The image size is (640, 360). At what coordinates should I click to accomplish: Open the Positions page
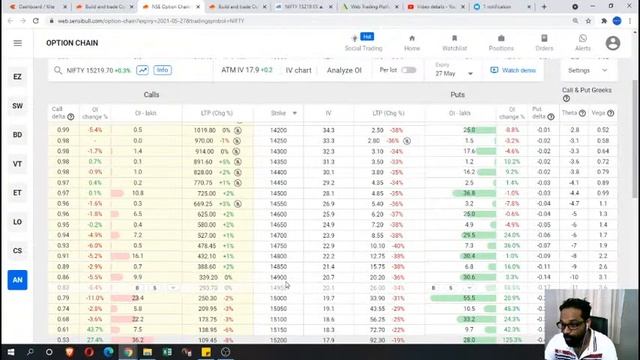point(501,43)
